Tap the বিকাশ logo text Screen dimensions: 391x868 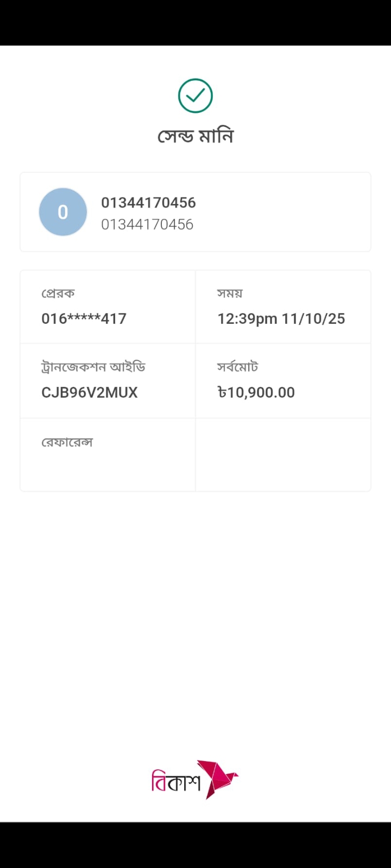175,782
